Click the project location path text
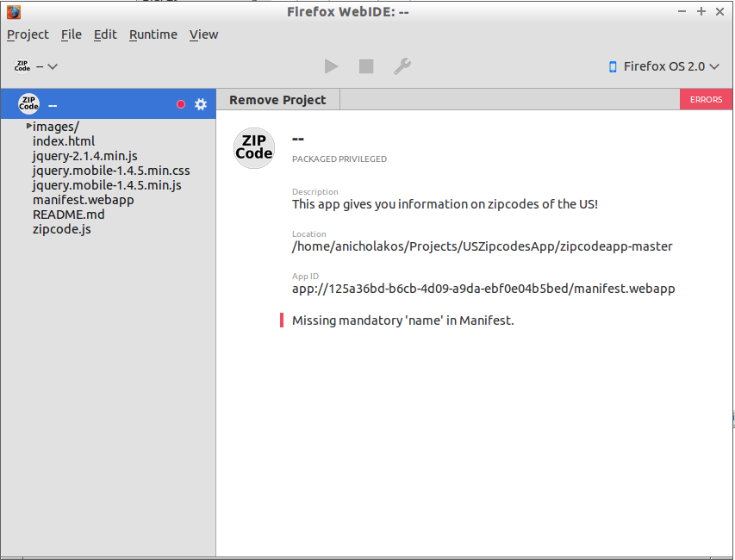 point(482,246)
